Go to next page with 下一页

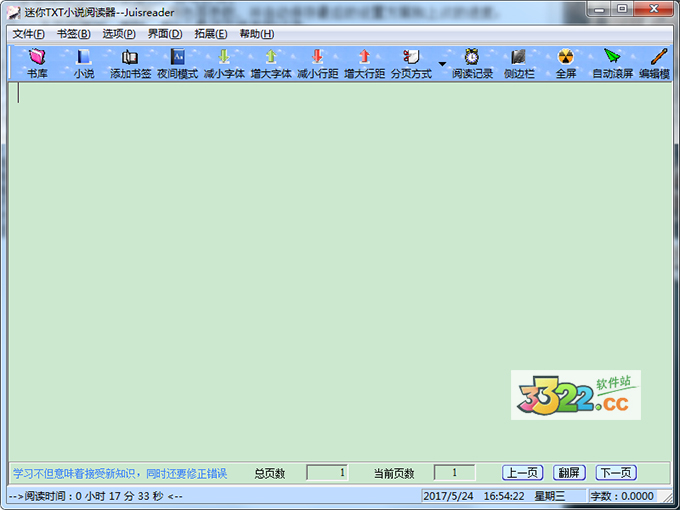(x=616, y=472)
